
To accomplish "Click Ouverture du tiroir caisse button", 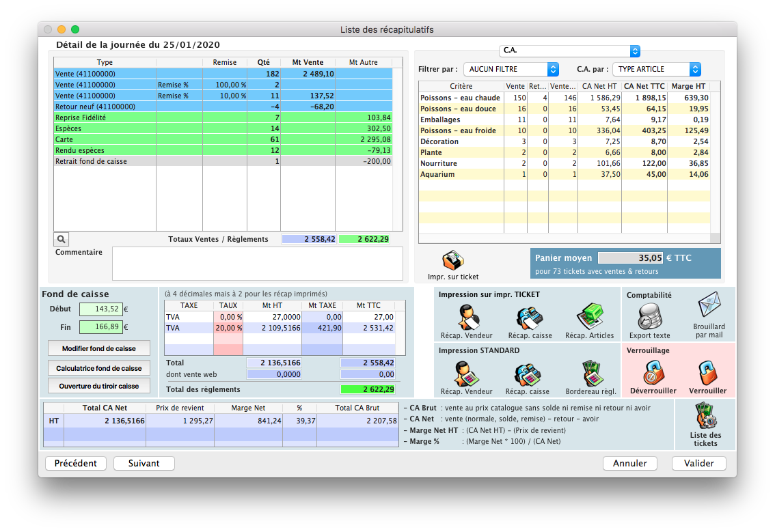I will click(99, 386).
